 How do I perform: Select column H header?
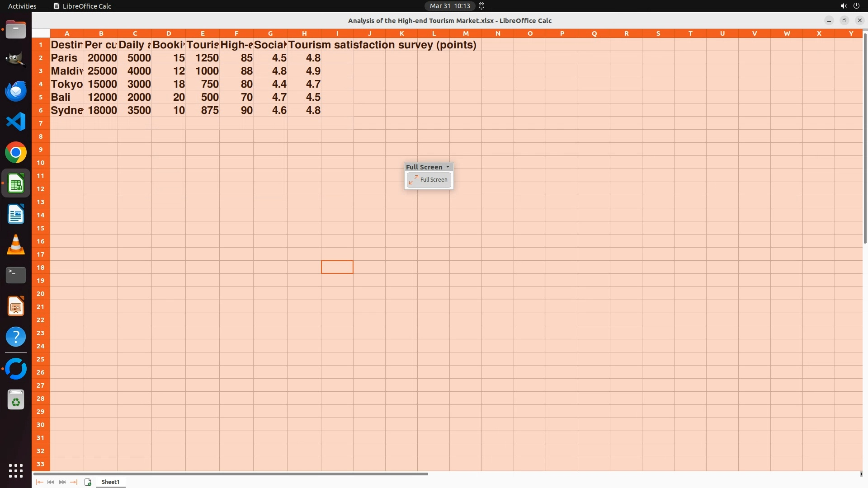[304, 33]
